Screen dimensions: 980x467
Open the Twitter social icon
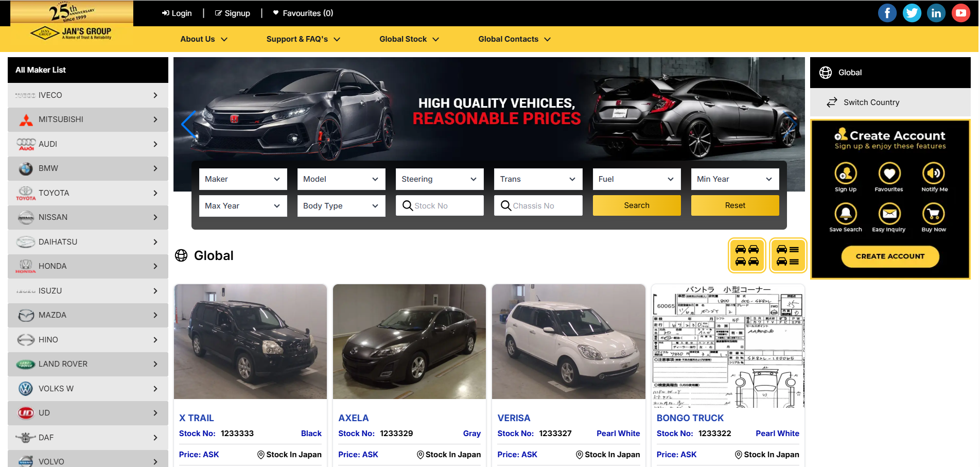[x=912, y=13]
